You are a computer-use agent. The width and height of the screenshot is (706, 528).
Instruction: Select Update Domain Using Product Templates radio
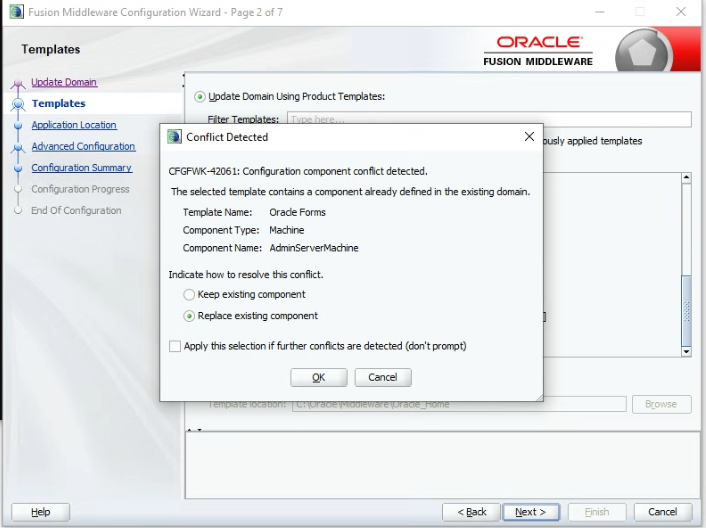point(199,97)
